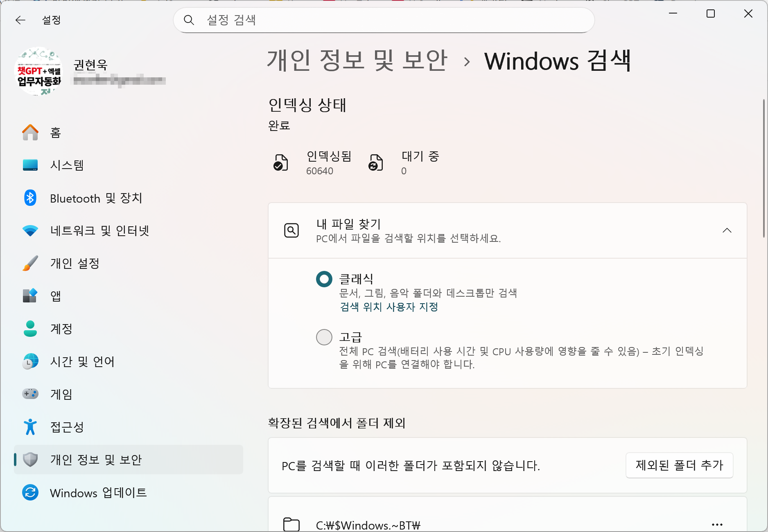The height and width of the screenshot is (532, 768).
Task: Click the Windows 검색 page title
Action: pos(558,61)
